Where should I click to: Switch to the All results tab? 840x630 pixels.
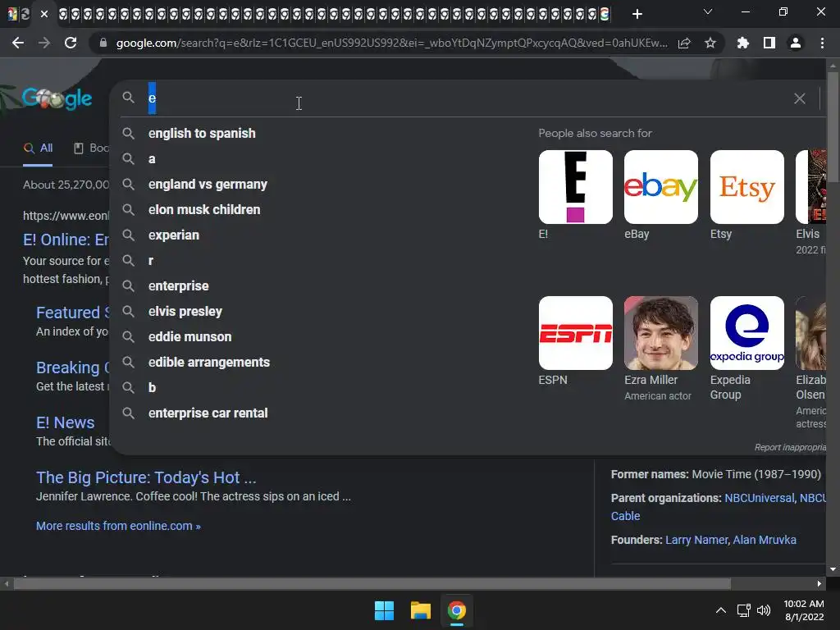coord(38,148)
